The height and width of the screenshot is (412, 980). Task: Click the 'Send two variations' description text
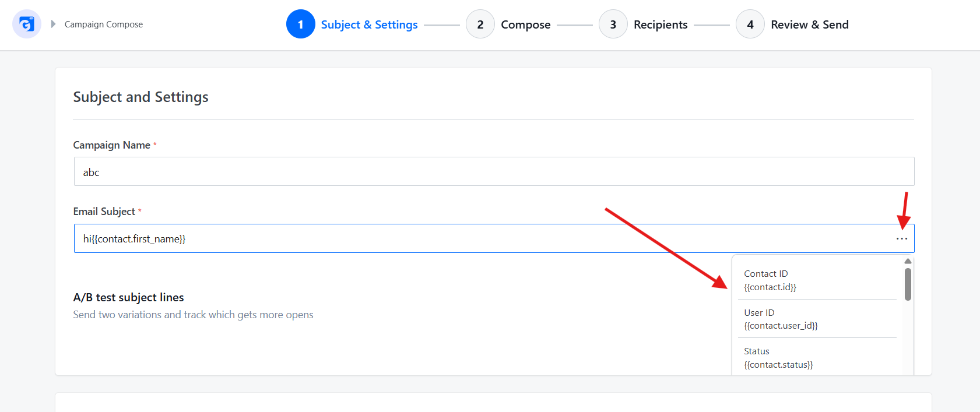(193, 315)
